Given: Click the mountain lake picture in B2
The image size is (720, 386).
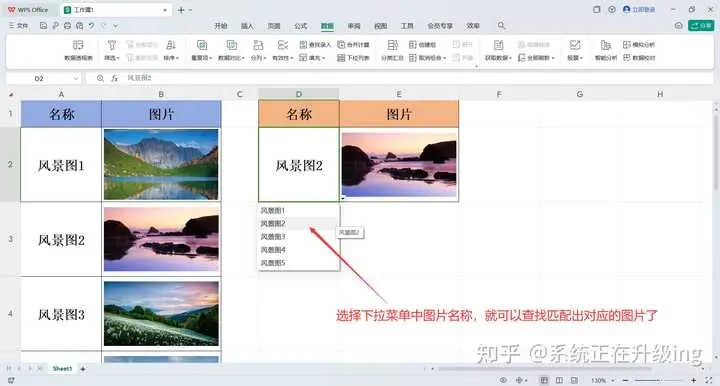Looking at the screenshot, I should click(x=161, y=164).
